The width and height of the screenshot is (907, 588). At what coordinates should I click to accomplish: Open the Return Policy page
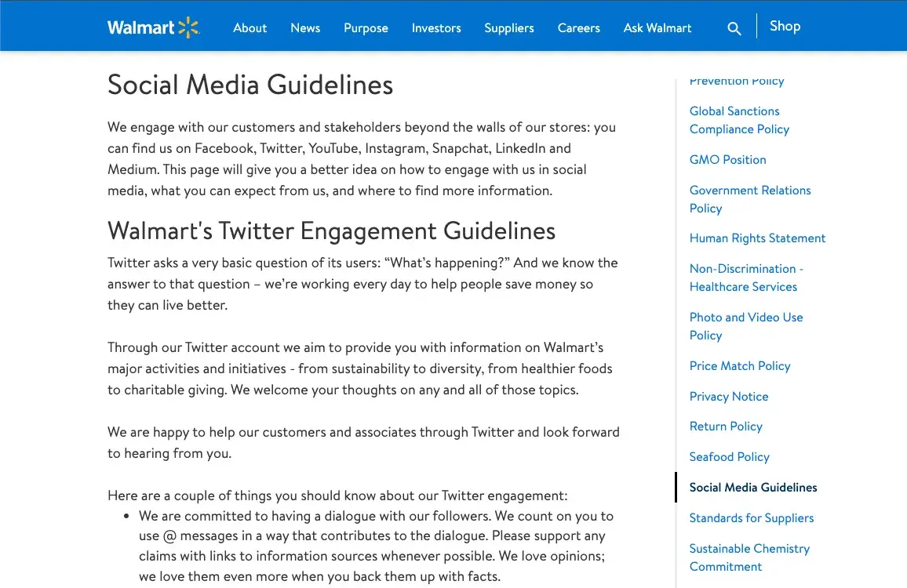(x=726, y=426)
